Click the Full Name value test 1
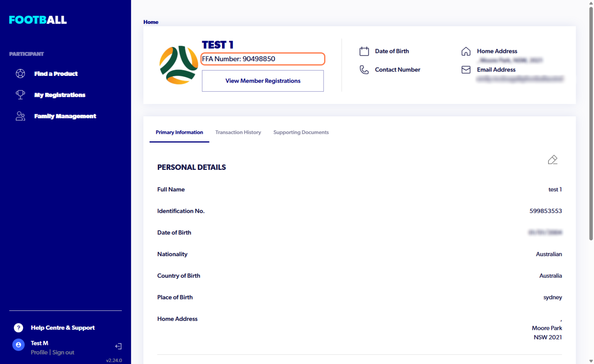 click(x=555, y=190)
